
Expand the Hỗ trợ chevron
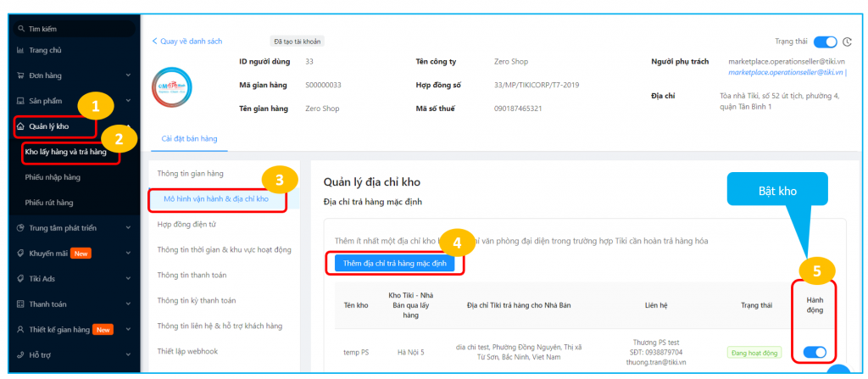coord(128,354)
